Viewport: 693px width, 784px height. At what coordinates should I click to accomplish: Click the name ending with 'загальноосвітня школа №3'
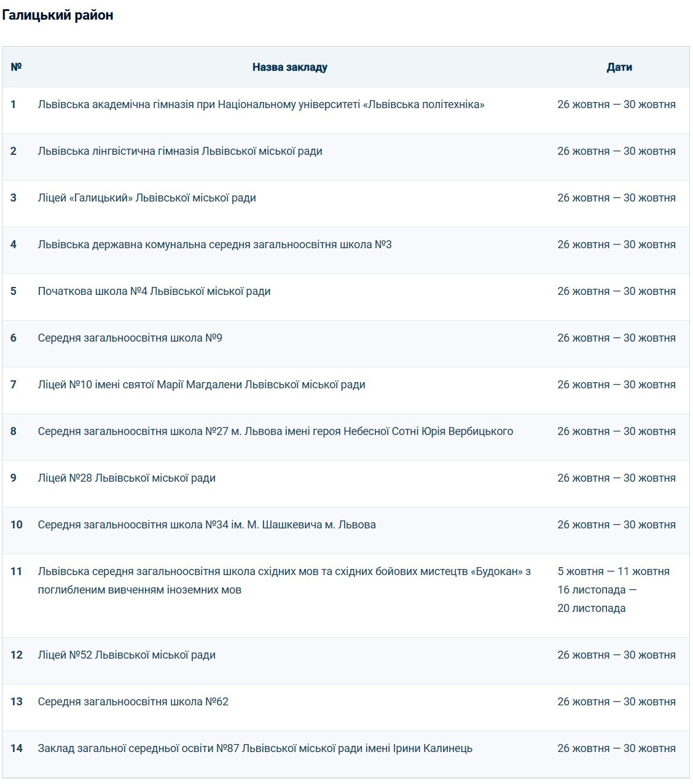(x=215, y=245)
